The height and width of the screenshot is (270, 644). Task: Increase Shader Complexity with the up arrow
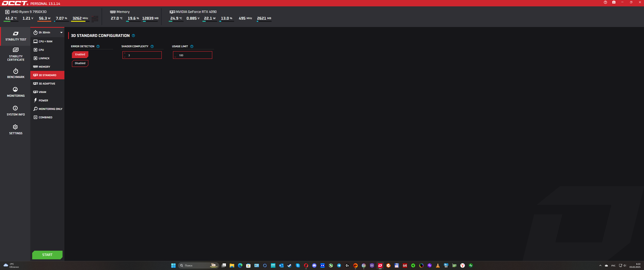point(125,53)
